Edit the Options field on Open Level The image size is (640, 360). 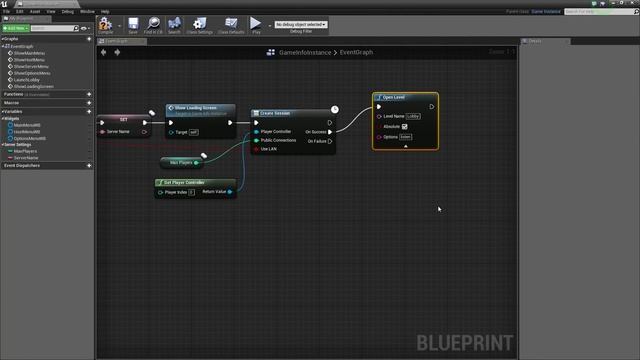tap(405, 137)
